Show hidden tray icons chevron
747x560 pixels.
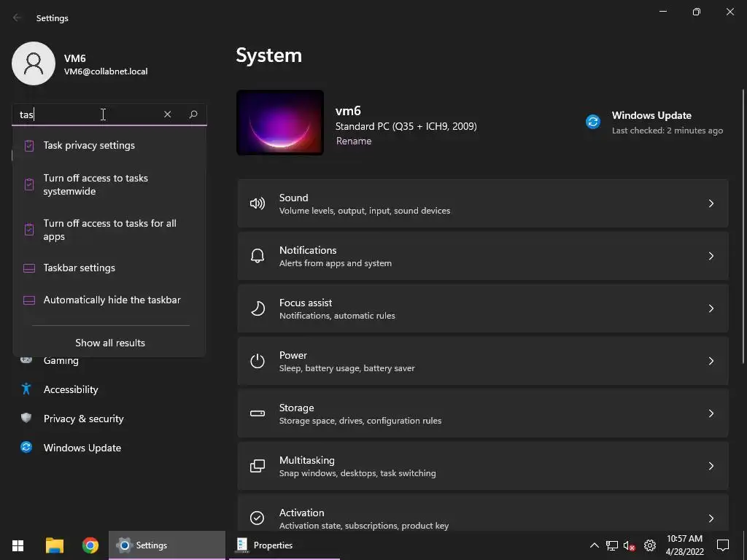[x=594, y=545]
